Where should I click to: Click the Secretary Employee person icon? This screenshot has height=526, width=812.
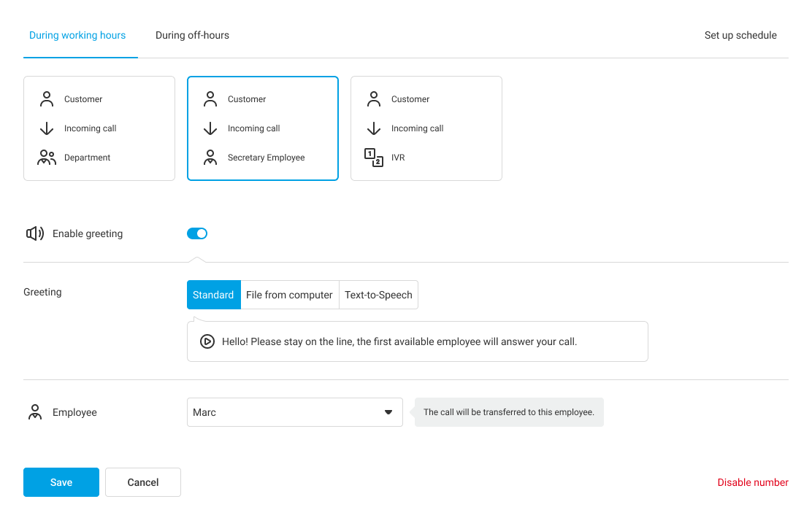coord(210,158)
